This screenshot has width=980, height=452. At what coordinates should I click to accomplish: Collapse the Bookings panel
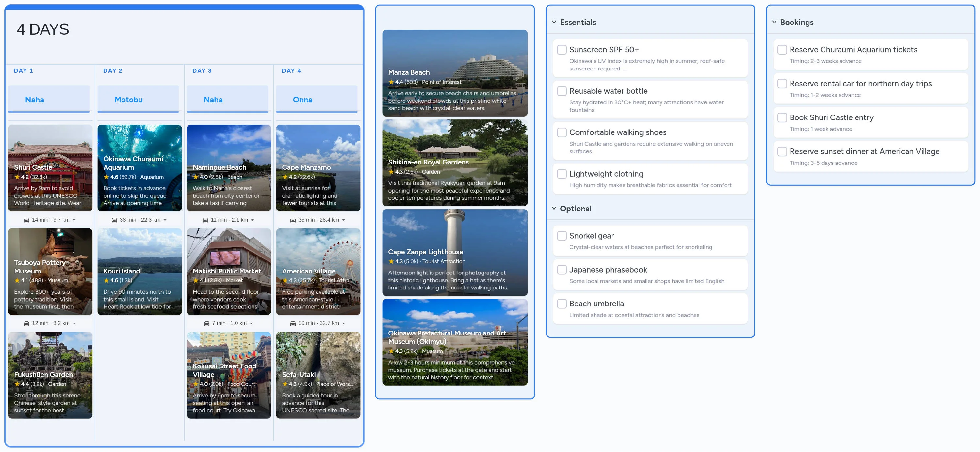tap(774, 22)
